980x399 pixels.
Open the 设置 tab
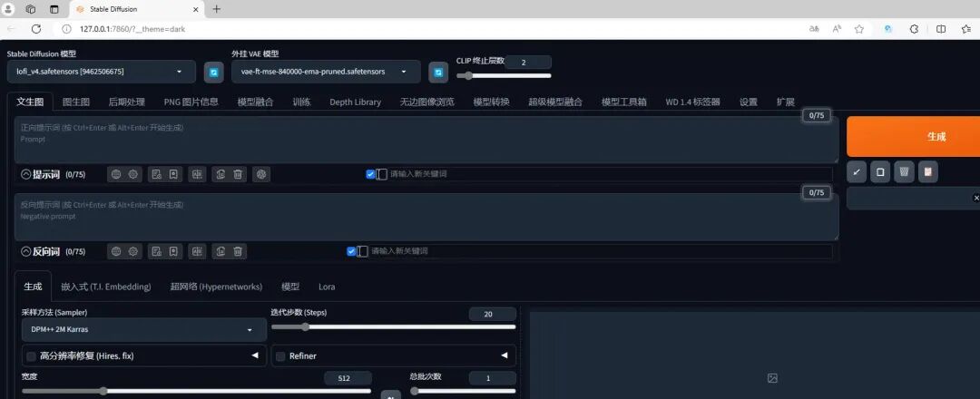[x=748, y=102]
